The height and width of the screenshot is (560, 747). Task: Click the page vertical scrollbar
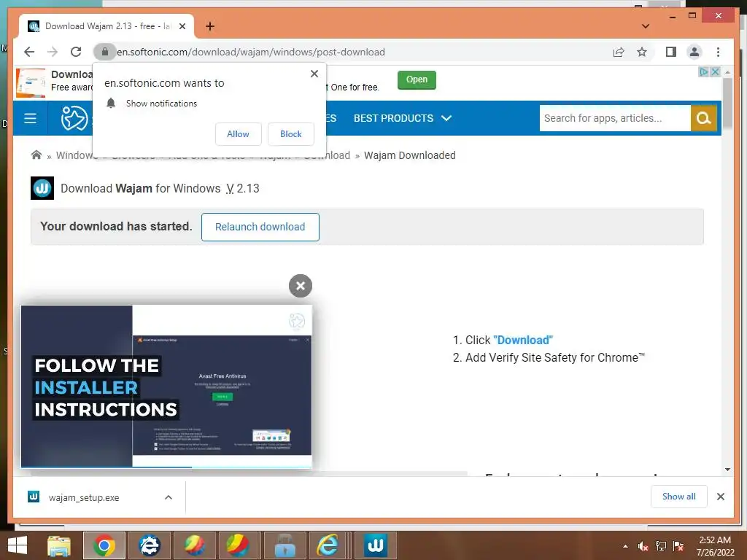coord(727,104)
